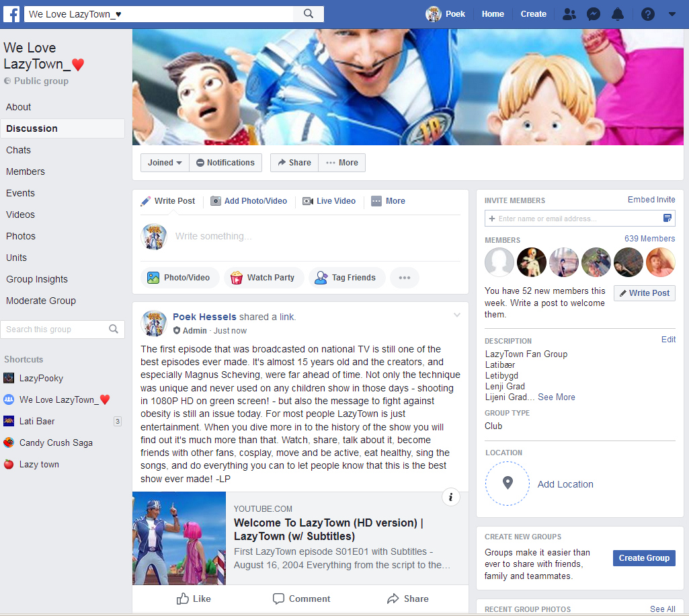This screenshot has width=689, height=616.
Task: Open post options chevron on Poek Hessels post
Action: (457, 315)
